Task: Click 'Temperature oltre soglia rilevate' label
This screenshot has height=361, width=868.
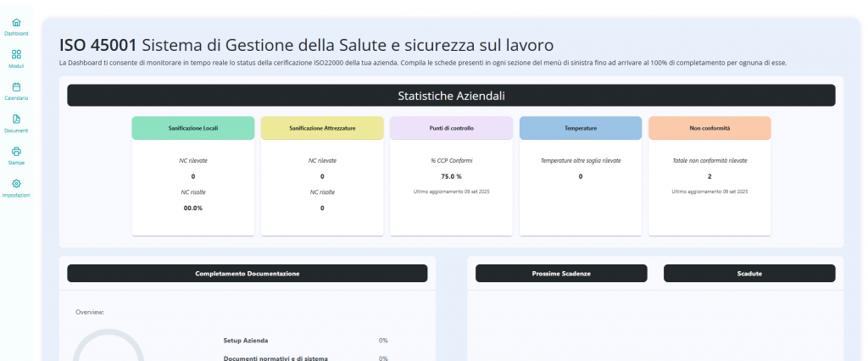Action: pos(580,160)
